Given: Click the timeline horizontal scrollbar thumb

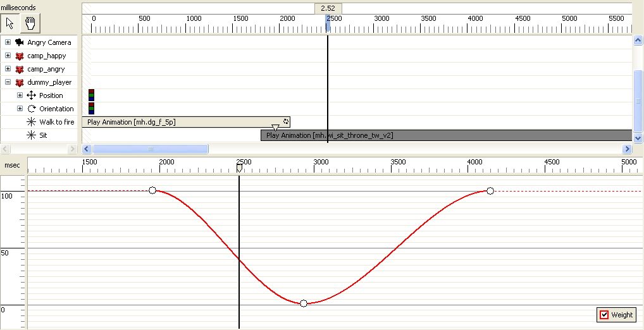Looking at the screenshot, I should (151, 149).
